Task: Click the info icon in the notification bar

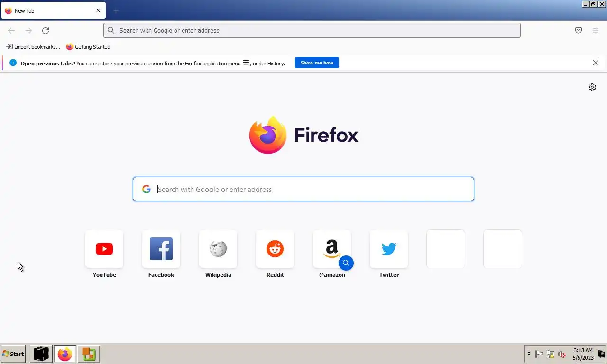Action: (13, 63)
